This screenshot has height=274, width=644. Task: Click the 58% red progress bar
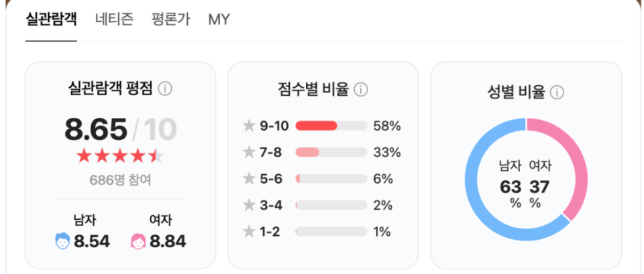(x=331, y=126)
